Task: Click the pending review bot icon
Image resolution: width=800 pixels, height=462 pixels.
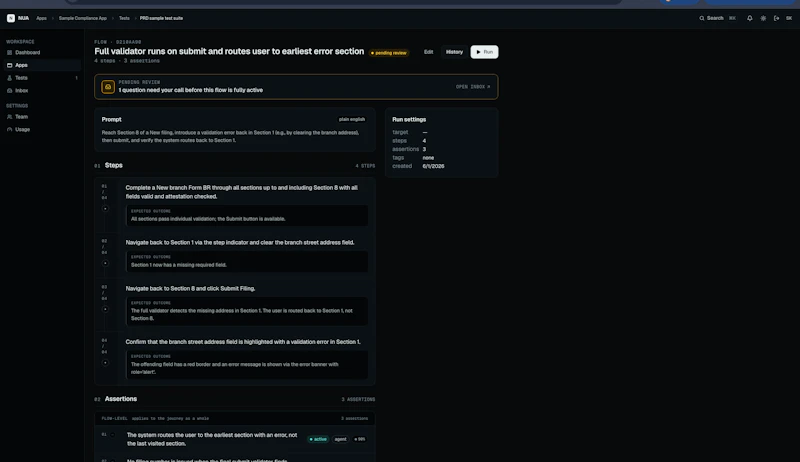Action: pos(108,87)
